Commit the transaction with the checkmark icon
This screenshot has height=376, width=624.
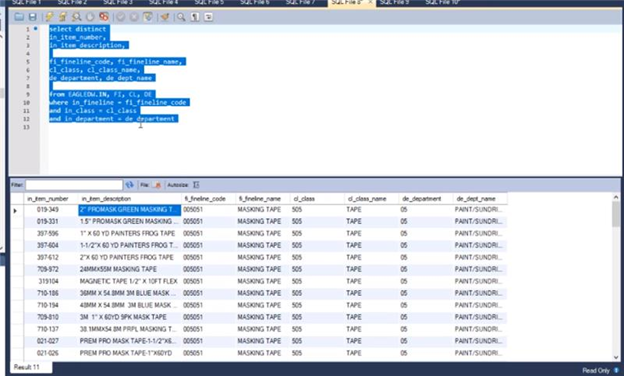click(x=120, y=17)
